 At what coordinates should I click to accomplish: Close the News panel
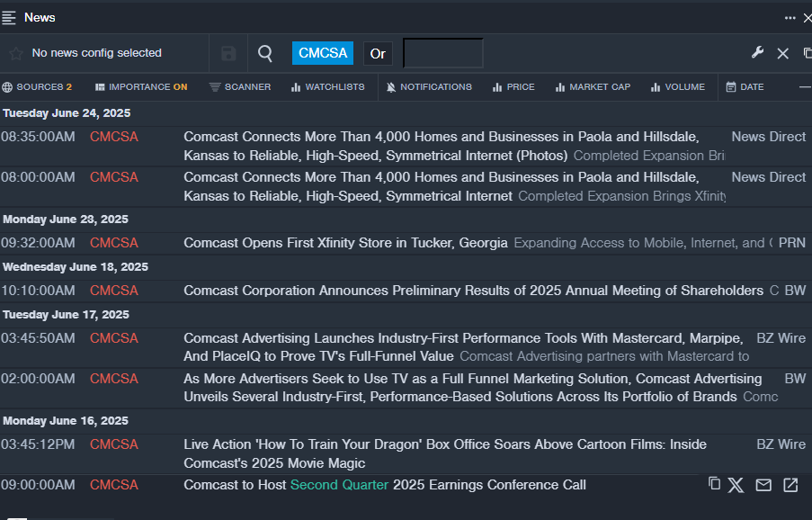tap(808, 18)
